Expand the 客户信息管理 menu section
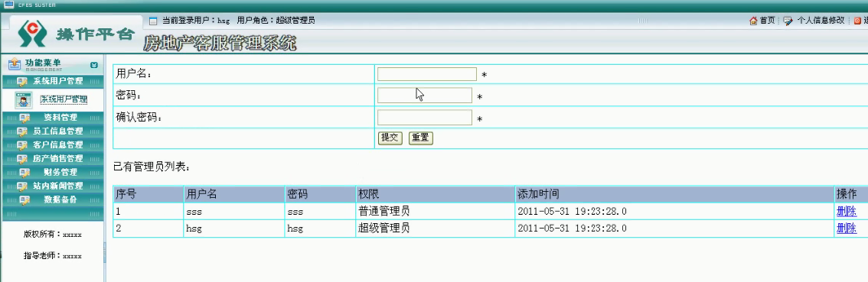The image size is (868, 282). 53,145
